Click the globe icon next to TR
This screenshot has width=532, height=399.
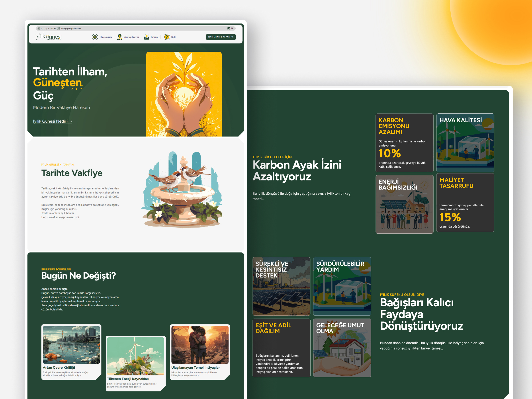pyautogui.click(x=229, y=28)
